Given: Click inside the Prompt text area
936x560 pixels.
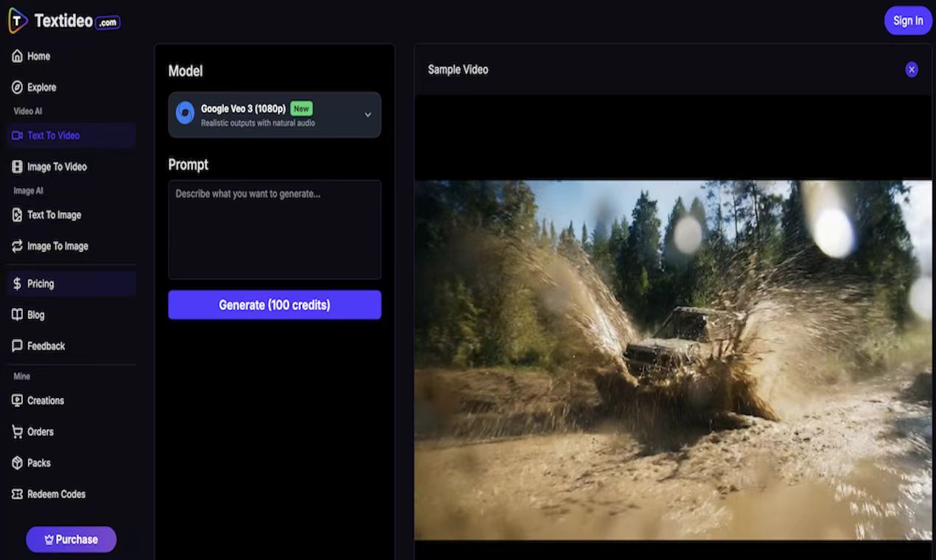Looking at the screenshot, I should [274, 228].
